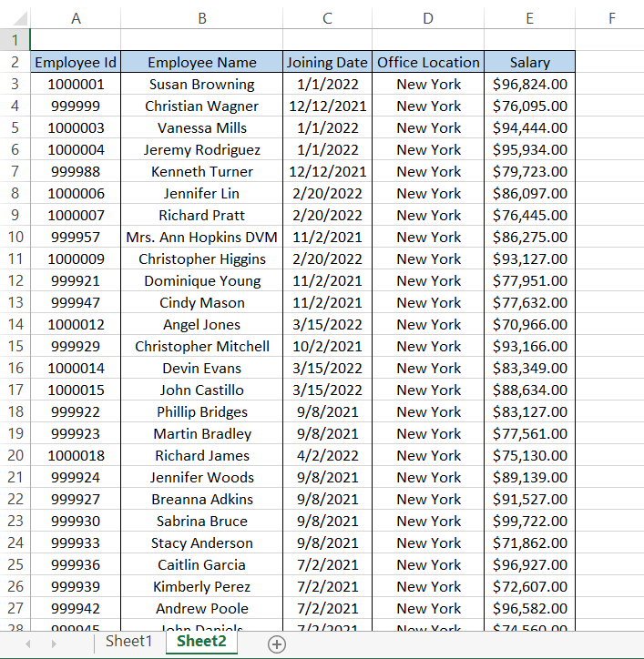The image size is (644, 659).
Task: Add a new sheet with plus icon
Action: tap(277, 644)
